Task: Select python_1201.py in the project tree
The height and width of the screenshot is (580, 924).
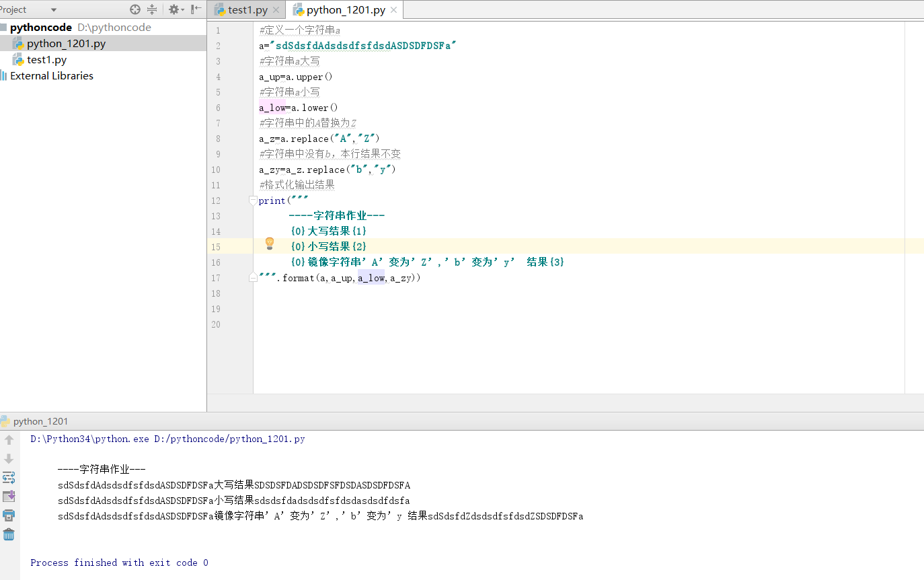Action: pos(66,44)
